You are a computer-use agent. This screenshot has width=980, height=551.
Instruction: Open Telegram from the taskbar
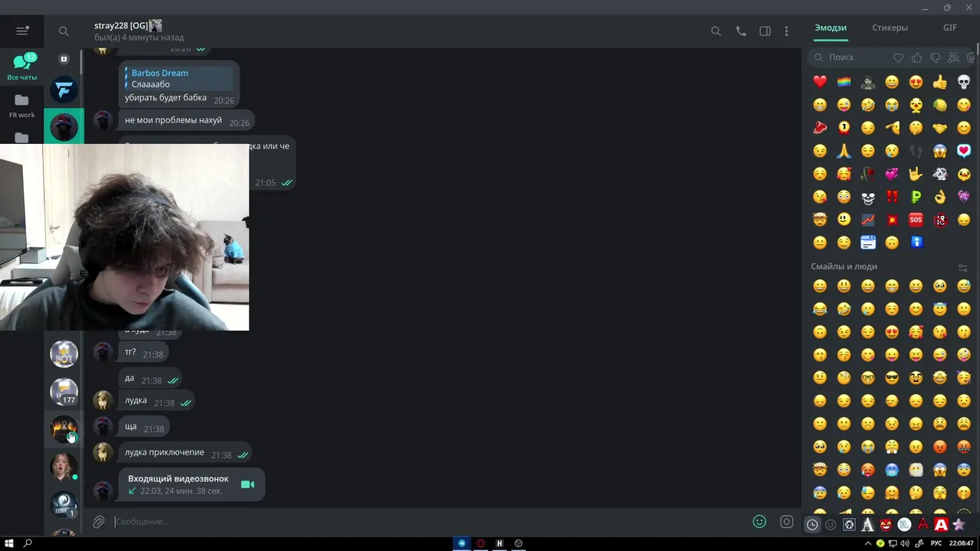point(462,543)
